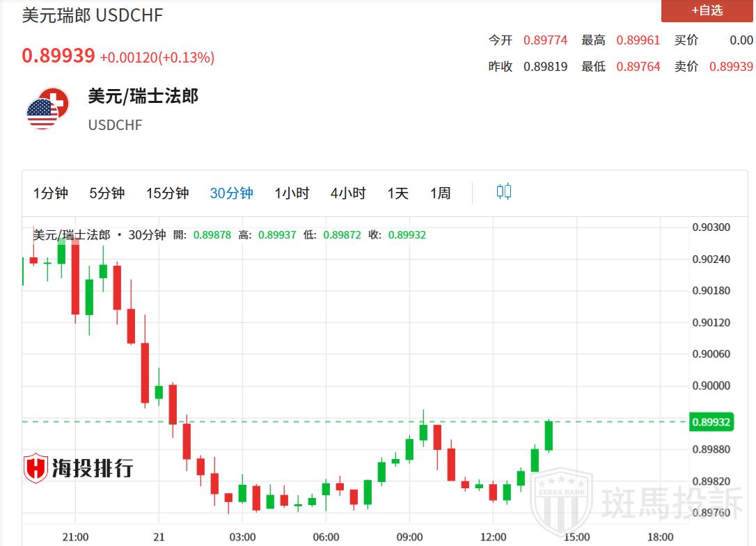Click the candlestick chart type icon
756x546 pixels.
(504, 192)
